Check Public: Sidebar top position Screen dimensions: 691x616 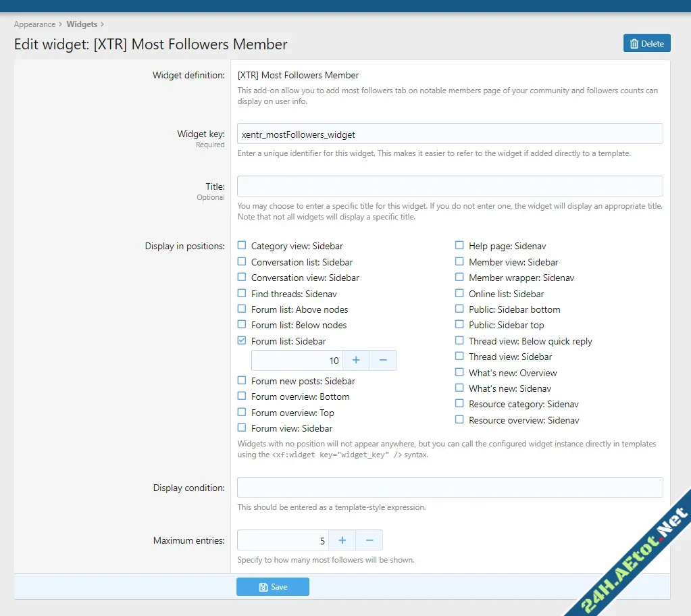[459, 325]
